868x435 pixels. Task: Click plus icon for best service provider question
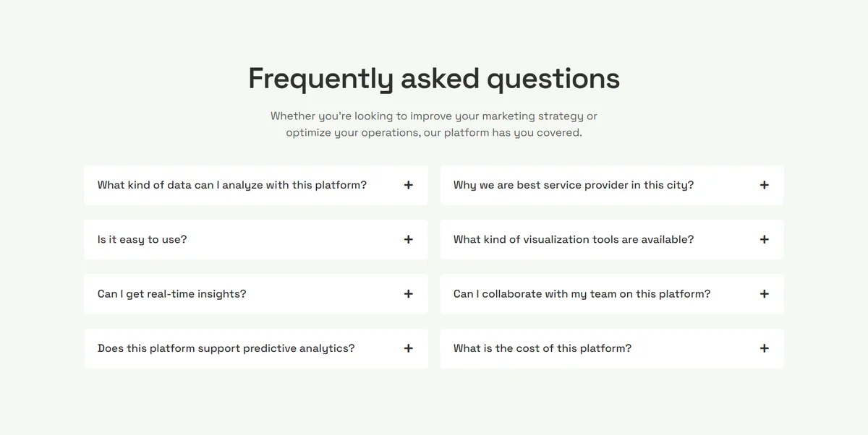[x=765, y=185]
